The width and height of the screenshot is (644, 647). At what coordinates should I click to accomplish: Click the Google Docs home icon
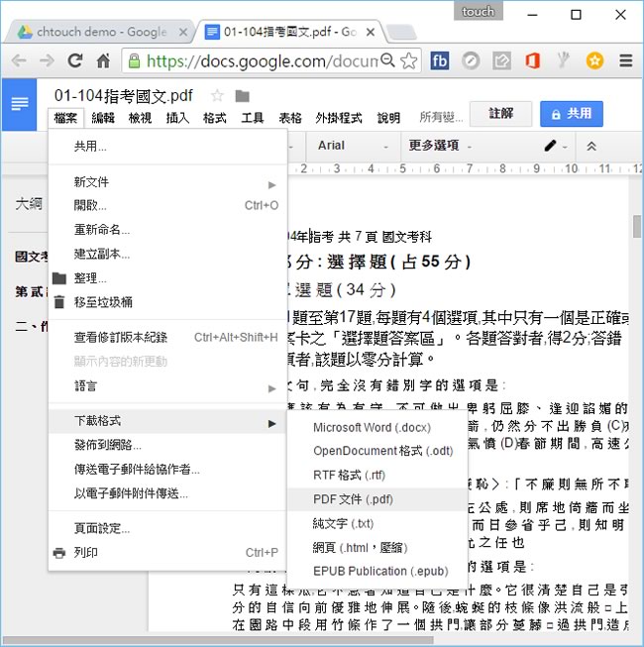pyautogui.click(x=19, y=105)
